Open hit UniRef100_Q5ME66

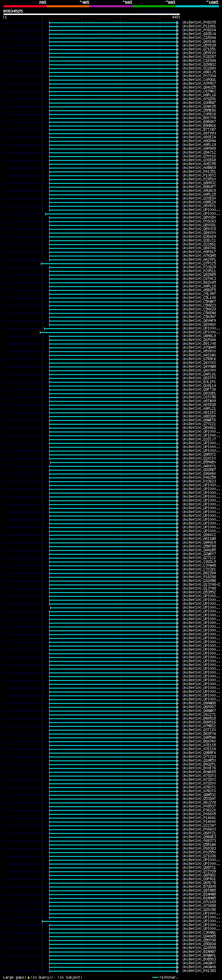pos(199,110)
